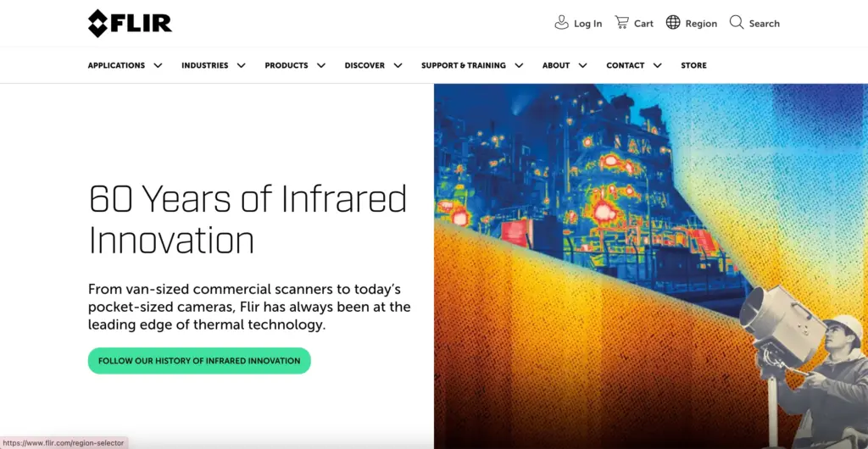Viewport: 868px width, 449px height.
Task: Open the Store menu item
Action: pos(693,65)
